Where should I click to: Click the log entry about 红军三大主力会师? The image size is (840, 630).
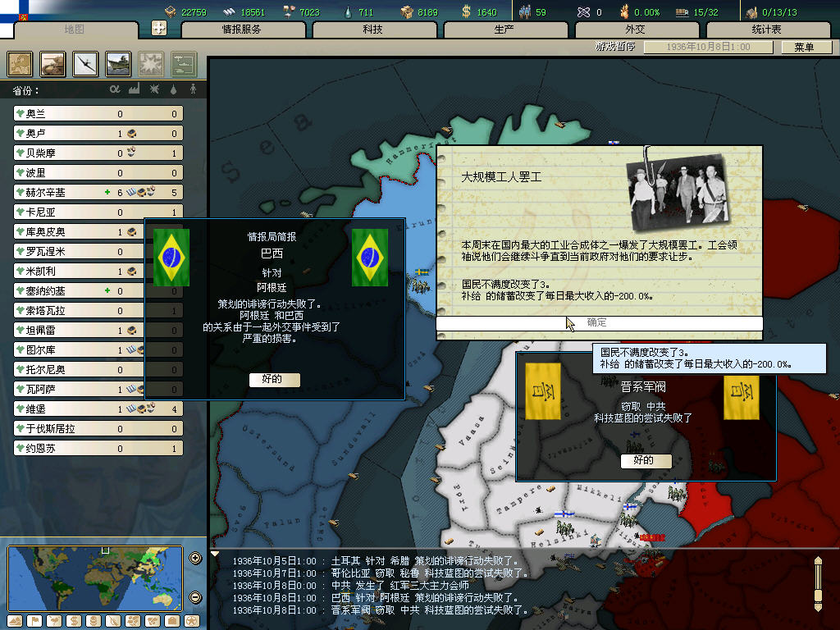click(351, 586)
